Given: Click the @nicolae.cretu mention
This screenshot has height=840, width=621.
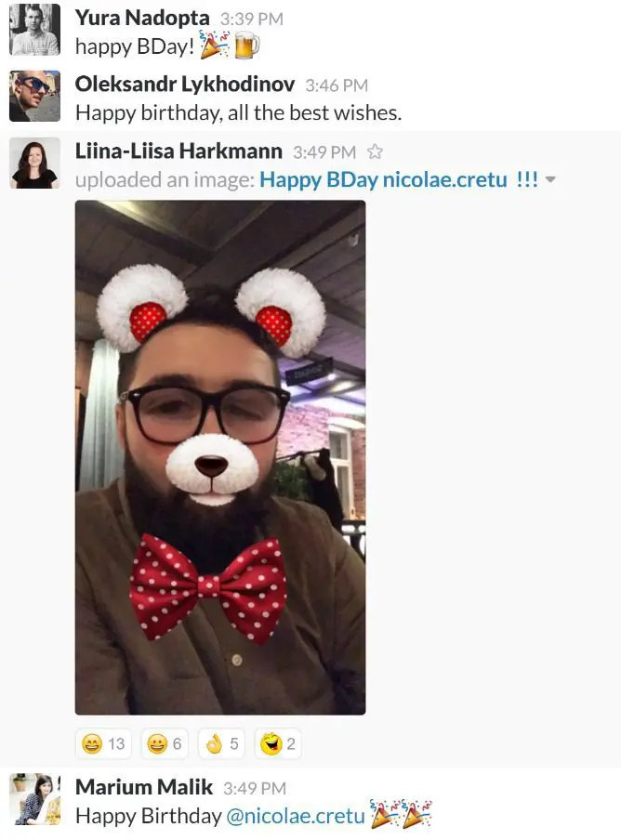Looking at the screenshot, I should [x=296, y=816].
